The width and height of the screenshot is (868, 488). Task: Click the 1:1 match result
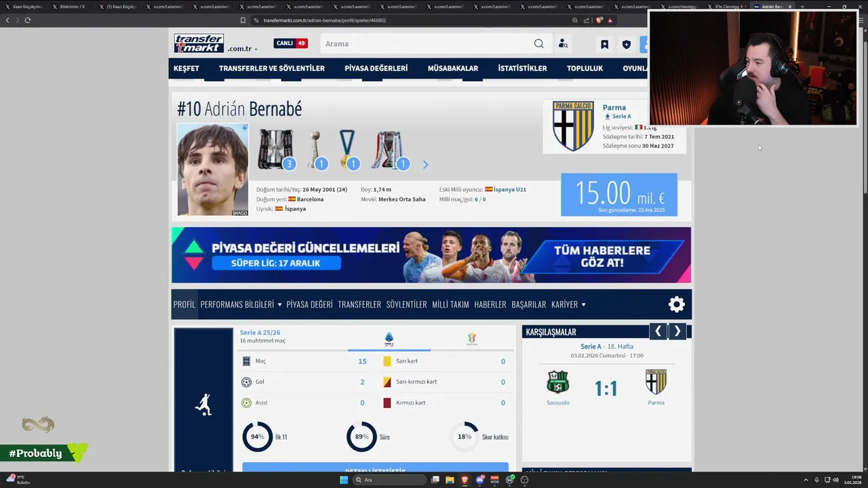pyautogui.click(x=606, y=388)
